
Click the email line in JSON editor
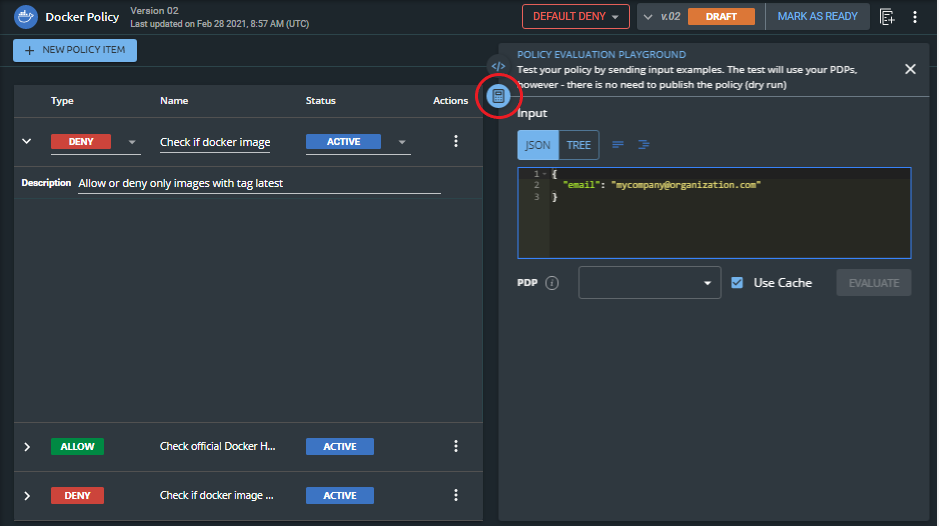click(661, 185)
